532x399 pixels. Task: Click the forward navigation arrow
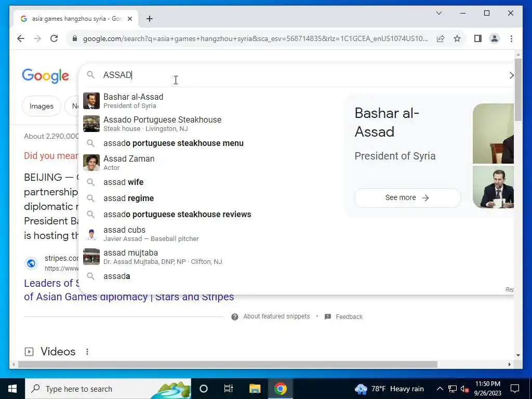37,38
